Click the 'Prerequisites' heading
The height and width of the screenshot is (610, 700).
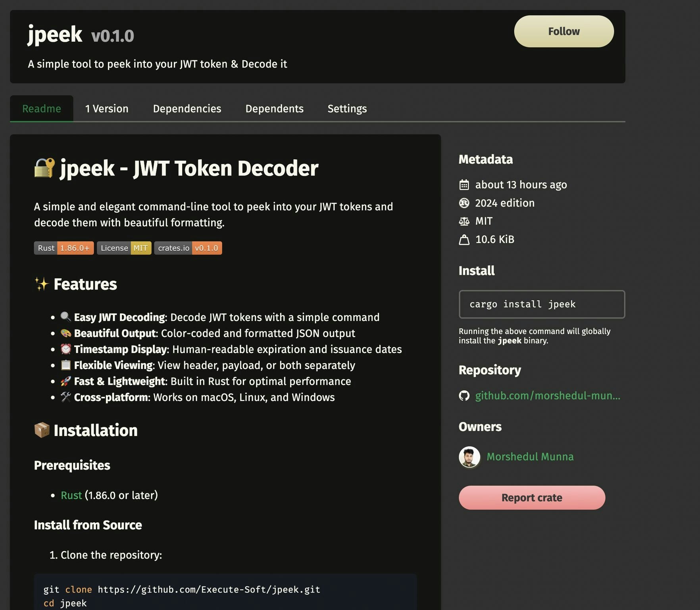72,465
